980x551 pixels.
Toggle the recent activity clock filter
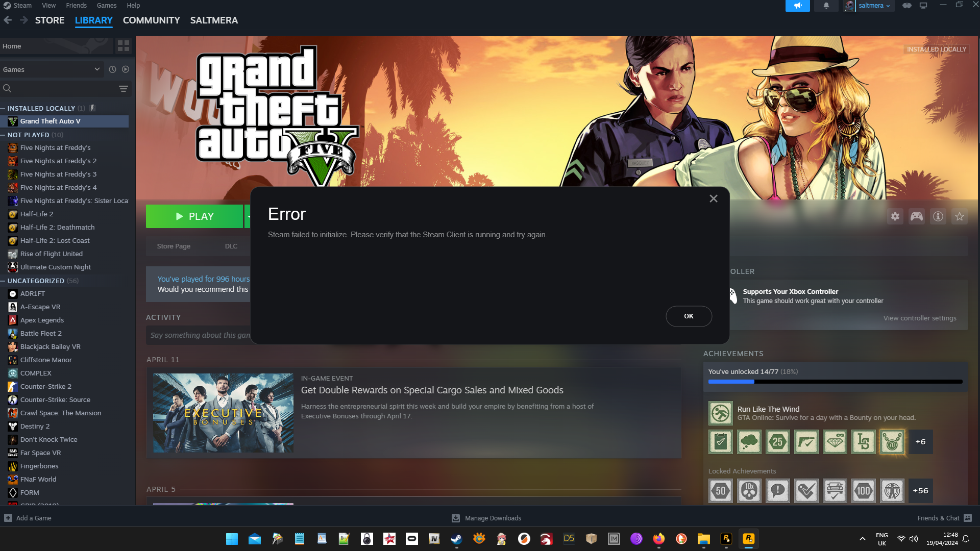point(112,69)
